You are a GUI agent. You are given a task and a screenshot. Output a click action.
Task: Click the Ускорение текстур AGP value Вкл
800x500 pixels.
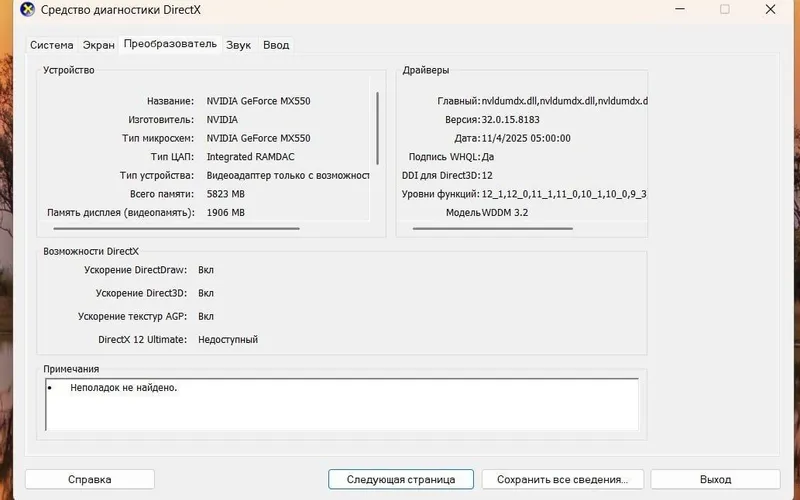click(x=206, y=316)
